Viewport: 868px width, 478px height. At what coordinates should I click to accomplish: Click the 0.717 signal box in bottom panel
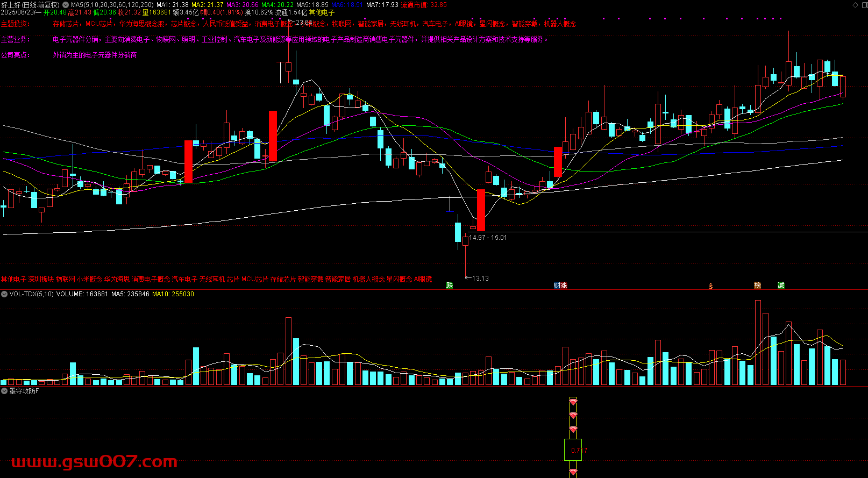pyautogui.click(x=573, y=450)
